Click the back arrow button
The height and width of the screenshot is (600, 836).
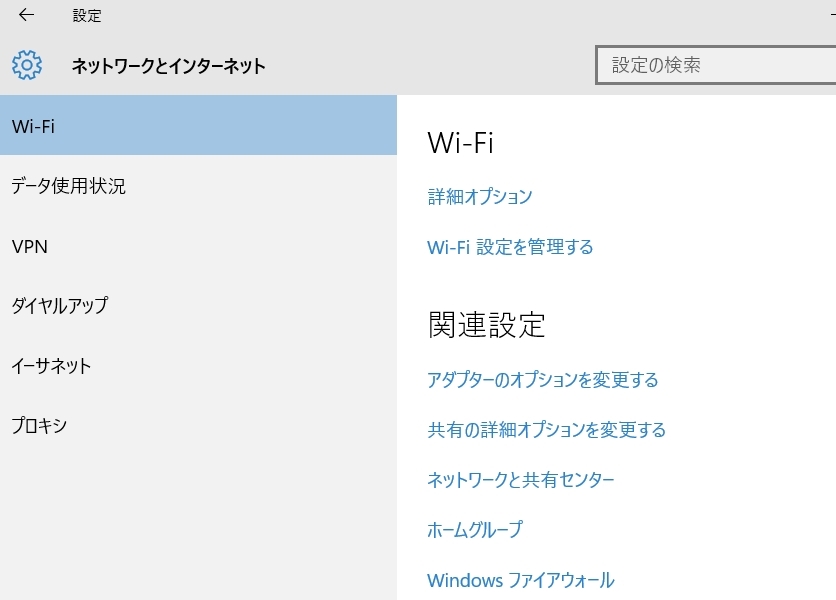coord(27,15)
